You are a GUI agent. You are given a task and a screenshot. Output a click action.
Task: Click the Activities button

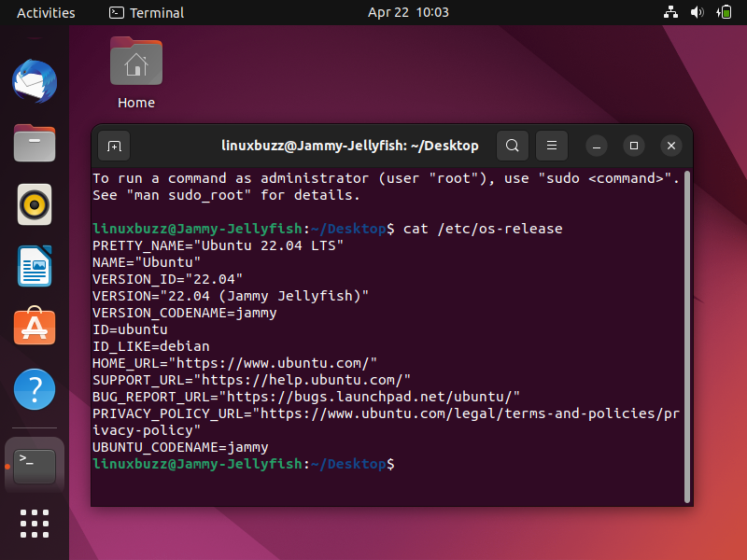coord(46,12)
